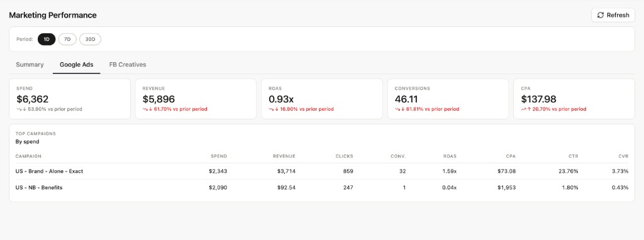This screenshot has width=644, height=240.
Task: Click the CTR column header
Action: coord(574,156)
